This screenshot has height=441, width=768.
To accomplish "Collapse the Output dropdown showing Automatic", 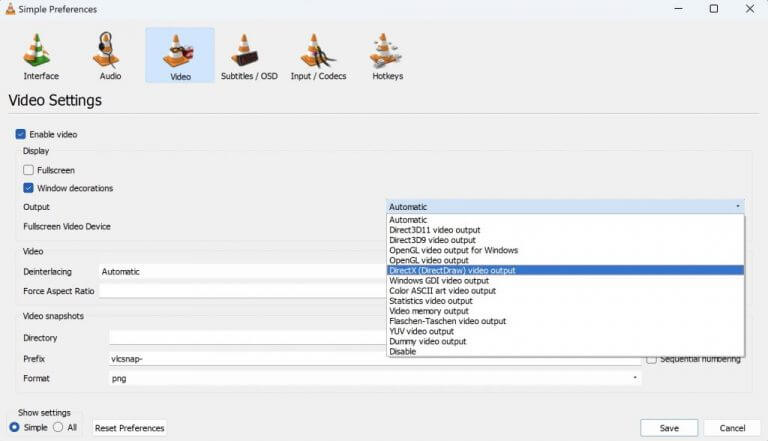I will (565, 207).
